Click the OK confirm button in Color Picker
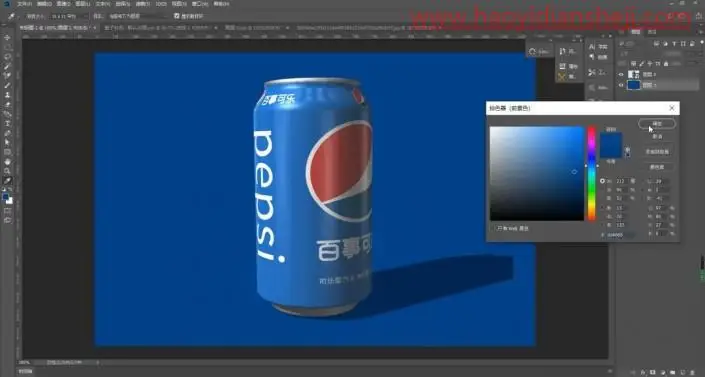 [x=656, y=123]
